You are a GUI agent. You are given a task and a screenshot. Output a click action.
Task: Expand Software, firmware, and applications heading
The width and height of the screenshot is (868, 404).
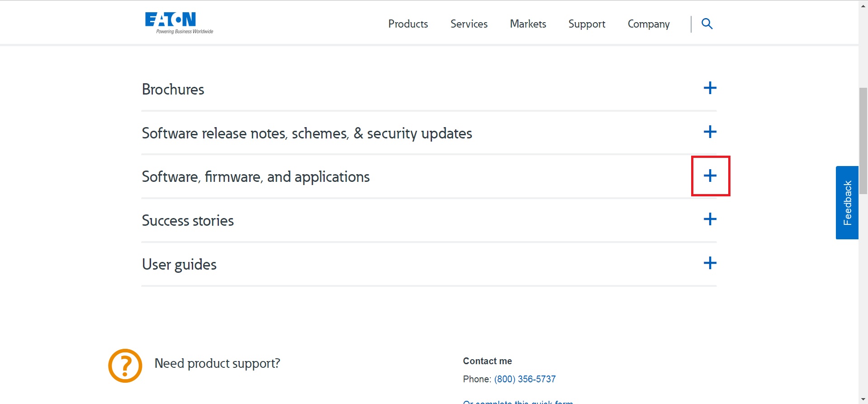point(256,177)
